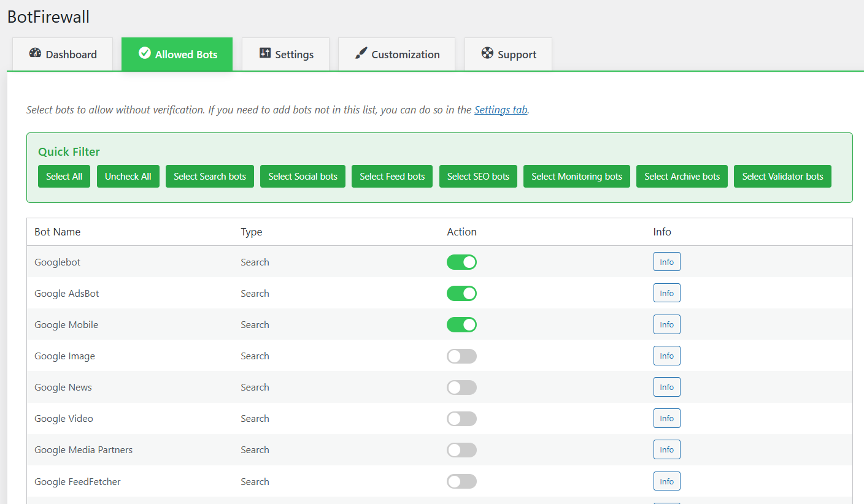The height and width of the screenshot is (504, 864).
Task: Click the Info button for Google Video
Action: point(666,418)
